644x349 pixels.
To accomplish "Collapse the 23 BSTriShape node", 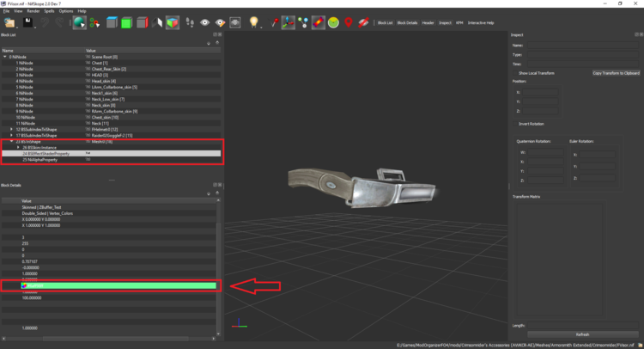I will 11,142.
